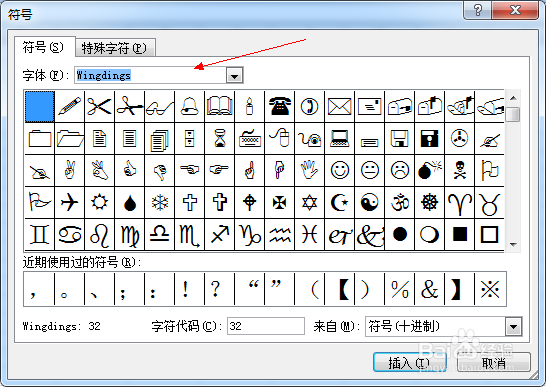
Task: Pick recent exclamation mark symbol
Action: pyautogui.click(x=189, y=289)
